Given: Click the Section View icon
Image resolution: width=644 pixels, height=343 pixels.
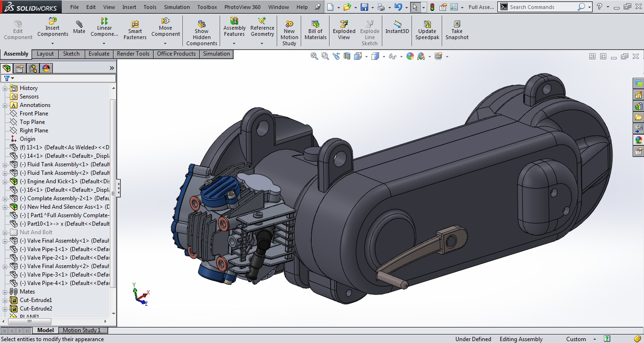Looking at the screenshot, I should (x=347, y=56).
